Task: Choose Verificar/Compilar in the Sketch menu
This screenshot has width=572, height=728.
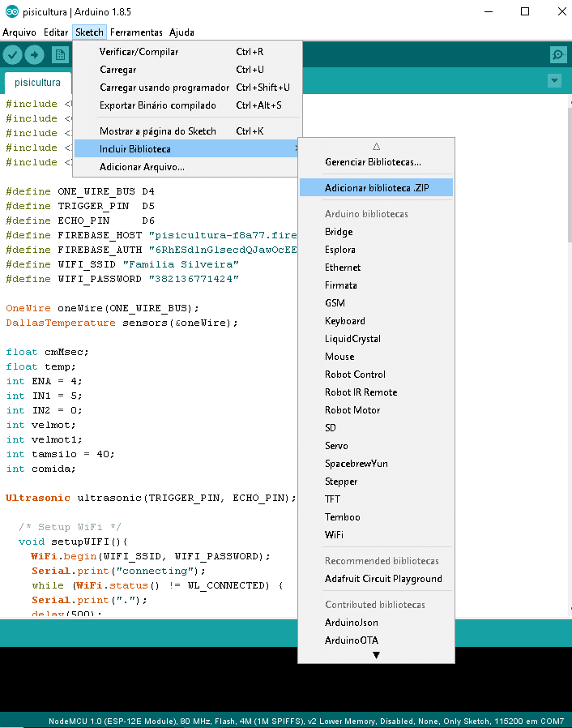Action: click(139, 52)
